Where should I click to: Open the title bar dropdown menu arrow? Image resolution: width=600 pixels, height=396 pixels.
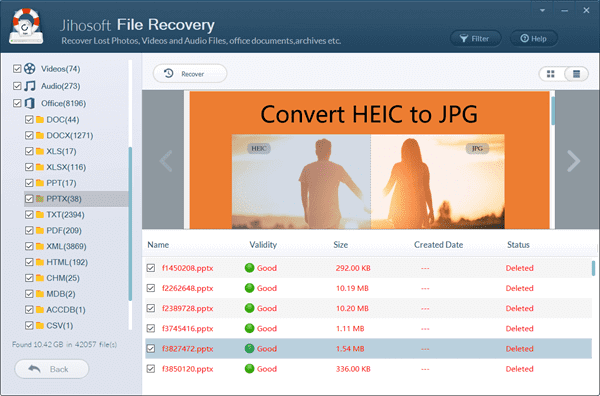click(x=542, y=11)
